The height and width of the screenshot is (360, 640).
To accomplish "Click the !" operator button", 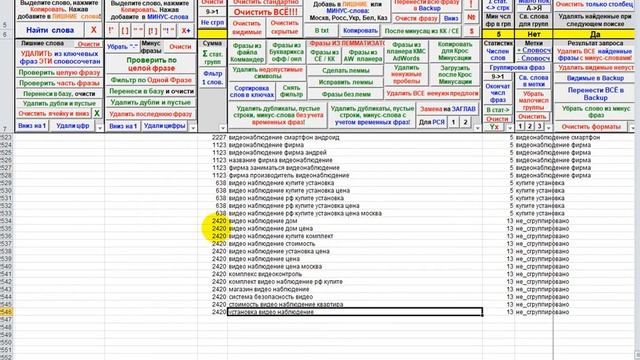I will (111, 31).
